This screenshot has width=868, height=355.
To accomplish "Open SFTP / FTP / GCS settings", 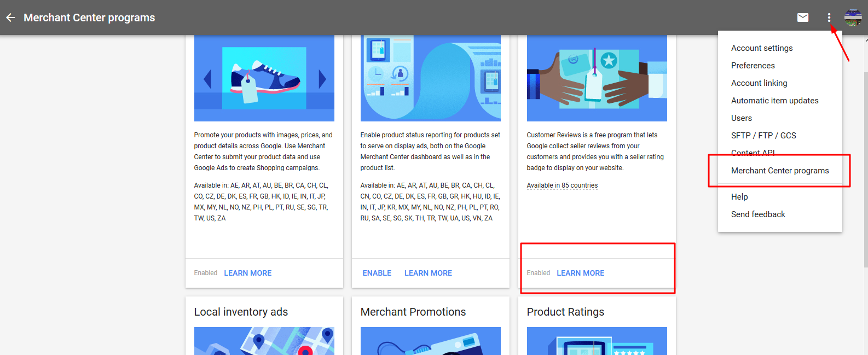I will pyautogui.click(x=763, y=136).
